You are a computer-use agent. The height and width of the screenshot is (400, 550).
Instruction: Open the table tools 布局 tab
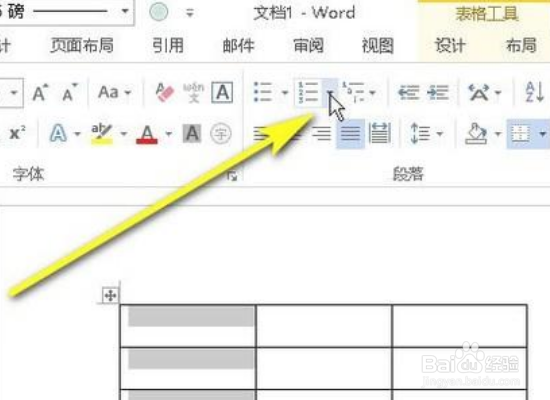pyautogui.click(x=521, y=46)
